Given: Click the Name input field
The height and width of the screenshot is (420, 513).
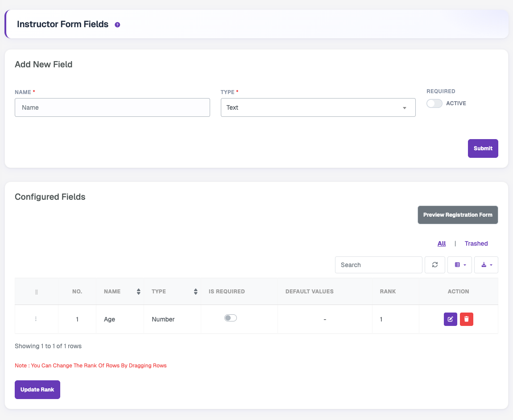Looking at the screenshot, I should click(x=112, y=107).
